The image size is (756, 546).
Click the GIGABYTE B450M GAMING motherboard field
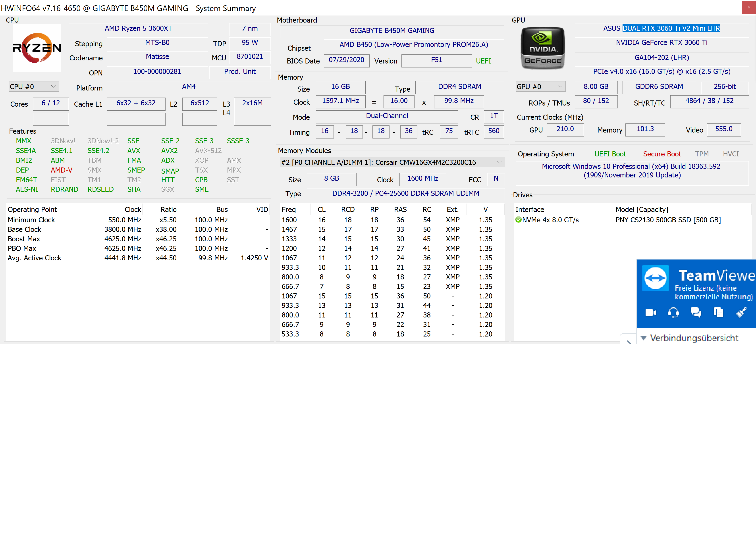tap(392, 31)
